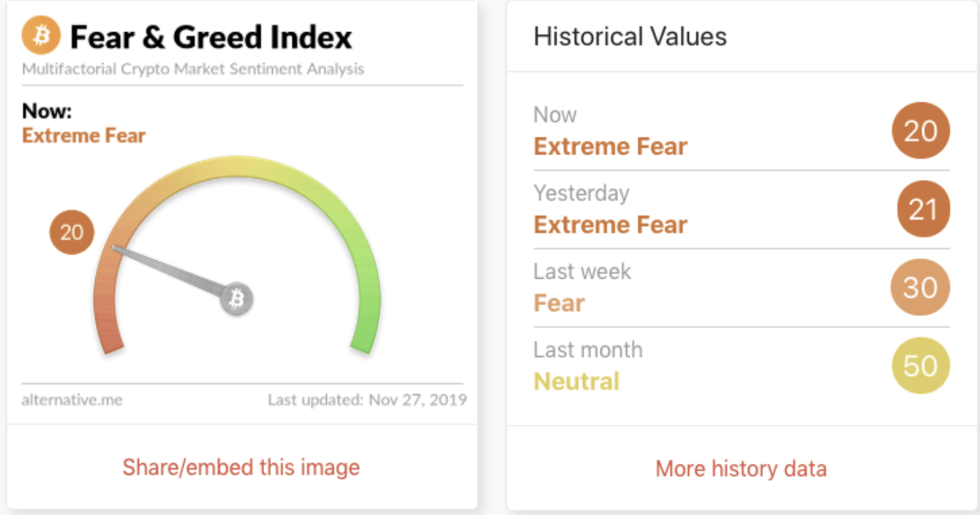Open Share/embed this image link
The height and width of the screenshot is (515, 980).
241,467
